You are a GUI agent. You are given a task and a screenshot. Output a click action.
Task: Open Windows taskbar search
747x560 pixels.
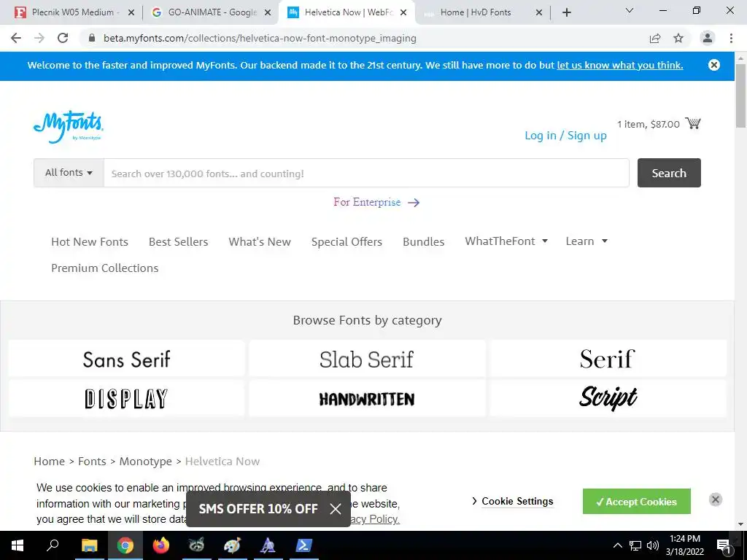click(x=53, y=545)
